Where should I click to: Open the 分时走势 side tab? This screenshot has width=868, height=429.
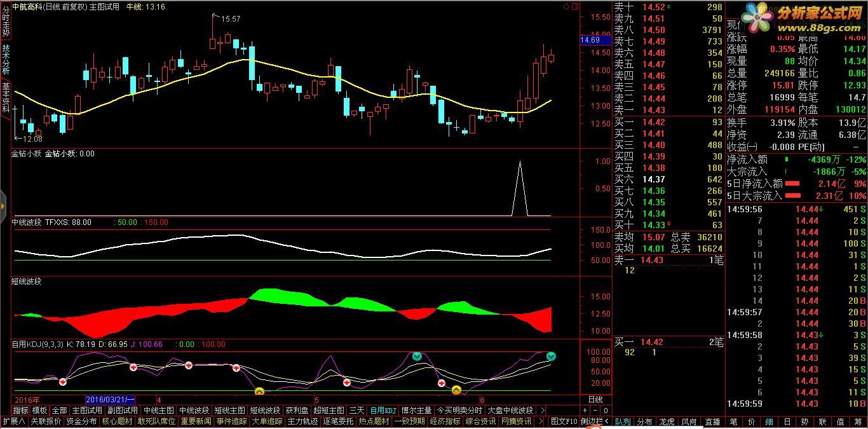point(6,22)
